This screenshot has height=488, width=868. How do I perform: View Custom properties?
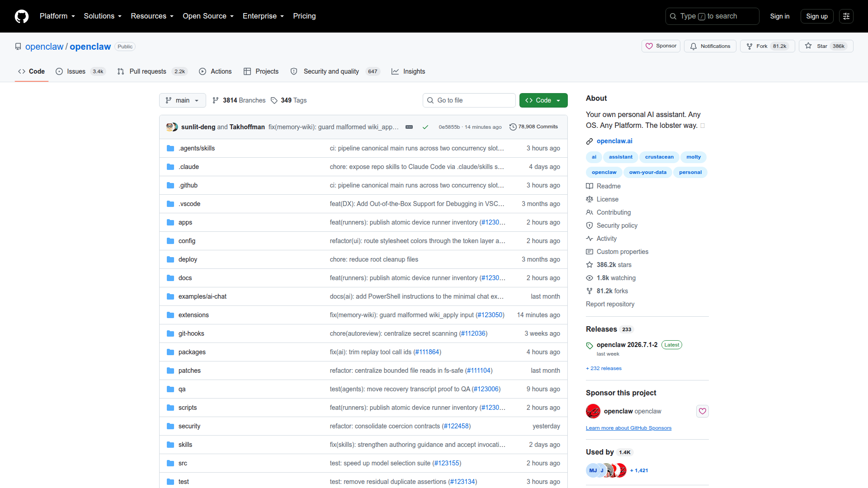pos(622,252)
